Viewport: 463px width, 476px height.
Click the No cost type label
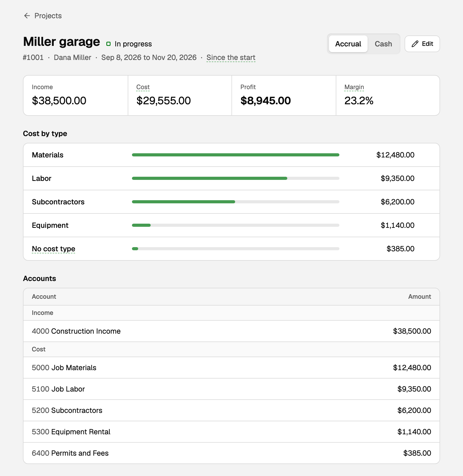coord(53,249)
